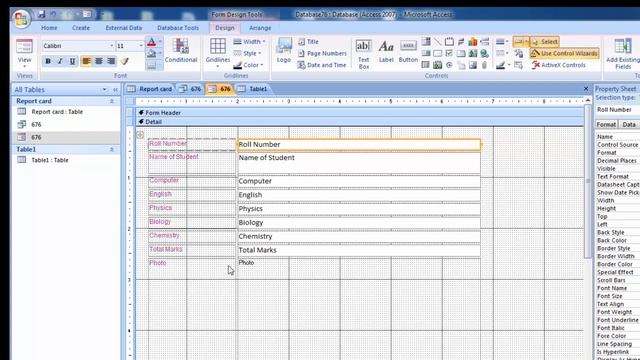640x360 pixels.
Task: Select the Attachment paperclip control icon
Action: click(x=484, y=65)
